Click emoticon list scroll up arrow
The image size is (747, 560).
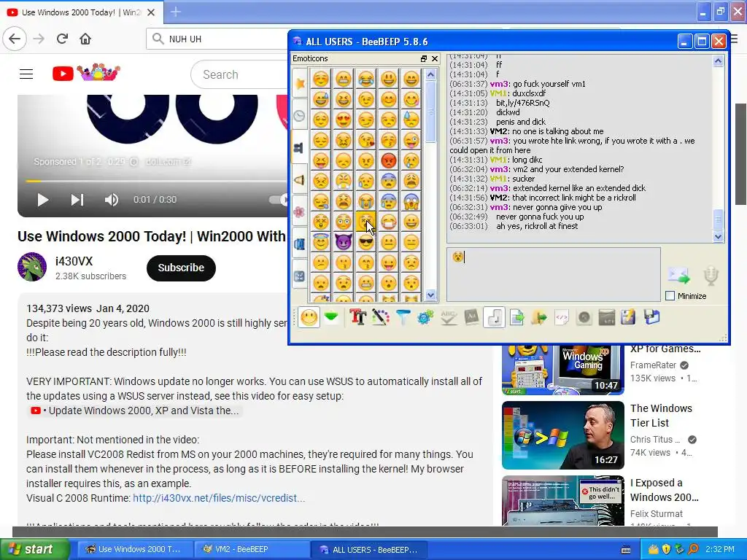coord(430,75)
